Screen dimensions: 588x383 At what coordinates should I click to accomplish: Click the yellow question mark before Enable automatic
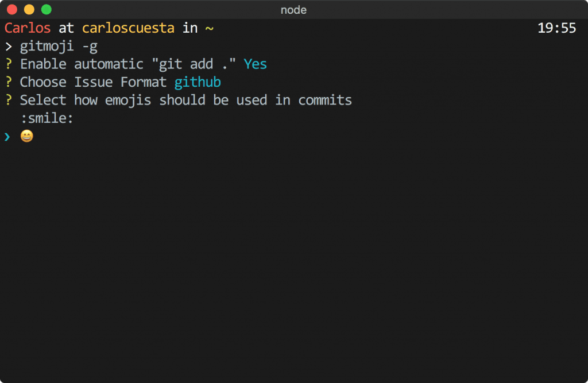coord(7,64)
